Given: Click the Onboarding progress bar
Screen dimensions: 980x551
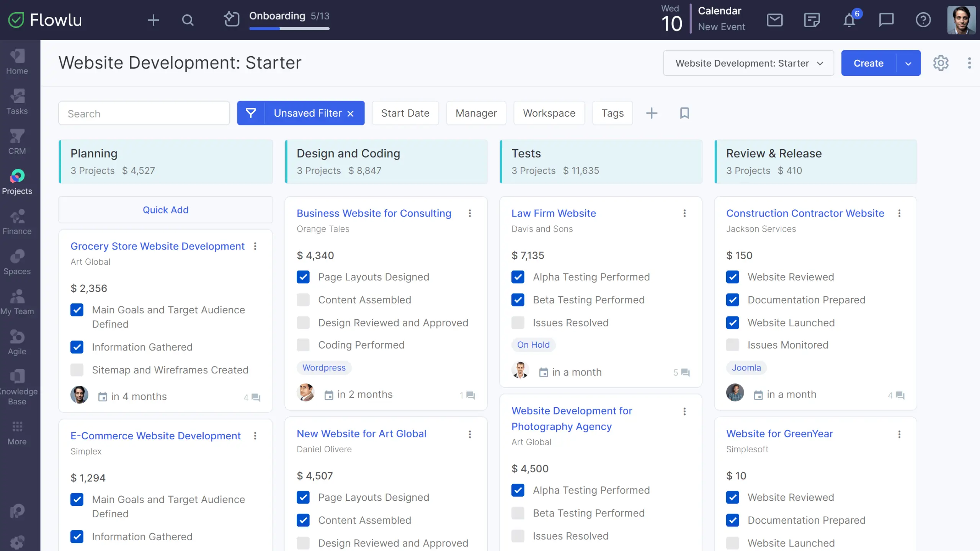Looking at the screenshot, I should [289, 28].
